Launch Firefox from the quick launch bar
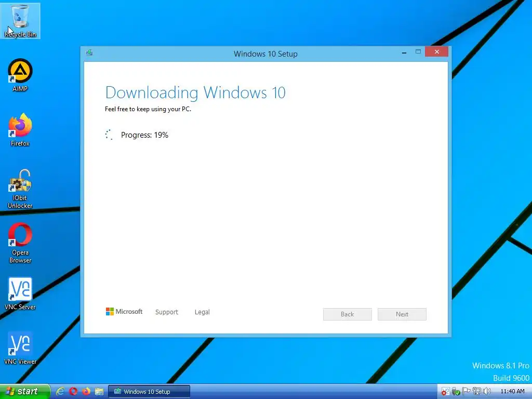The image size is (532, 399). point(86,391)
